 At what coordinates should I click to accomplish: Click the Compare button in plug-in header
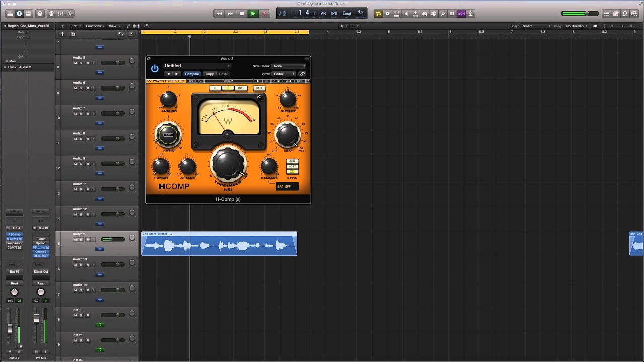pyautogui.click(x=192, y=74)
